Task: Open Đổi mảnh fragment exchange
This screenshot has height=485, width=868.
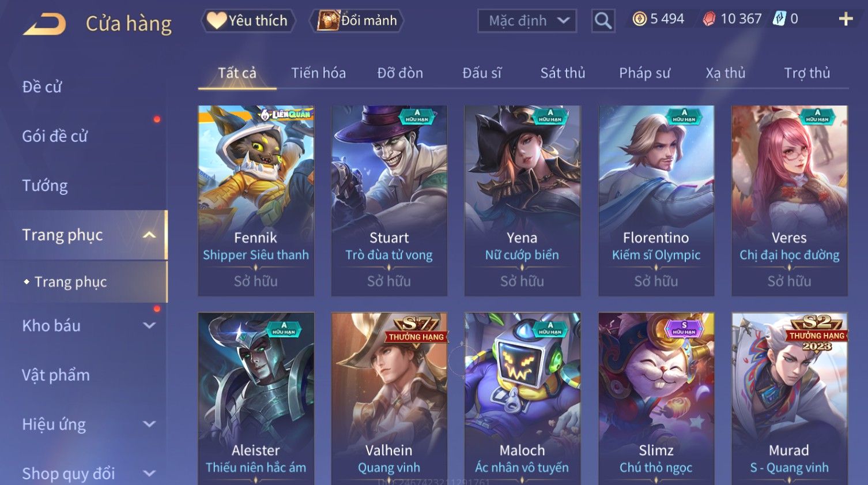Action: tap(357, 21)
